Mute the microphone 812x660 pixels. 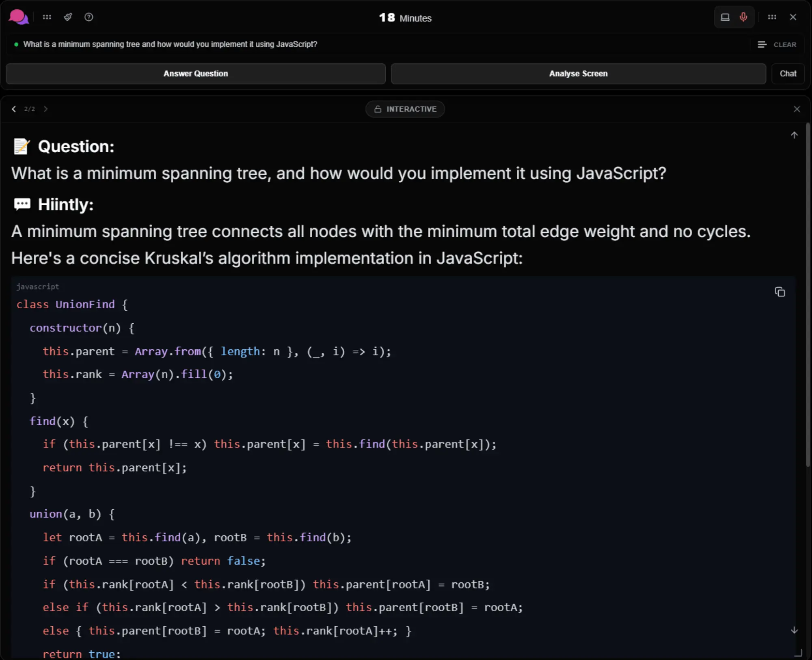743,17
